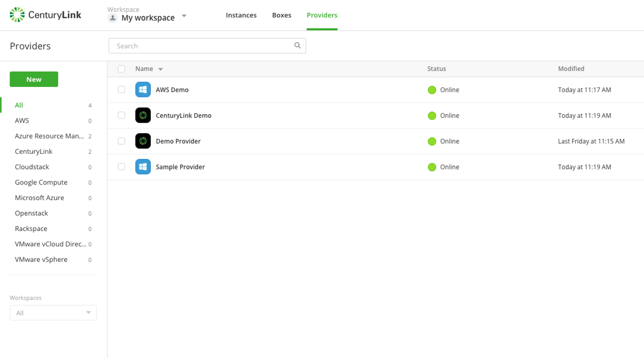
Task: Focus the providers Search field
Action: [x=207, y=46]
